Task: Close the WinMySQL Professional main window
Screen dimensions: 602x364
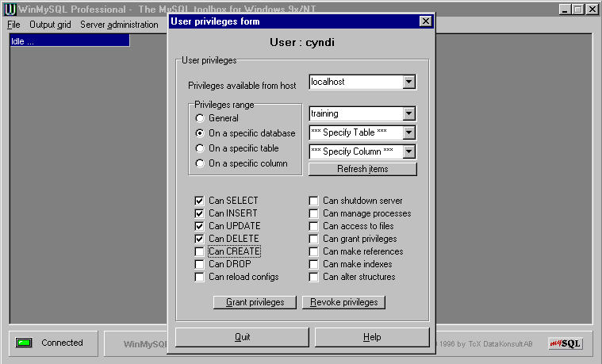Action: [592, 10]
